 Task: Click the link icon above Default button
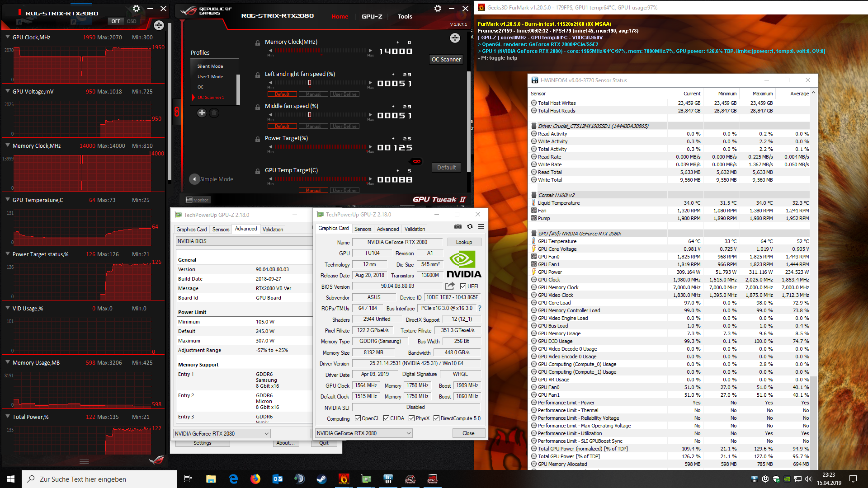[416, 161]
